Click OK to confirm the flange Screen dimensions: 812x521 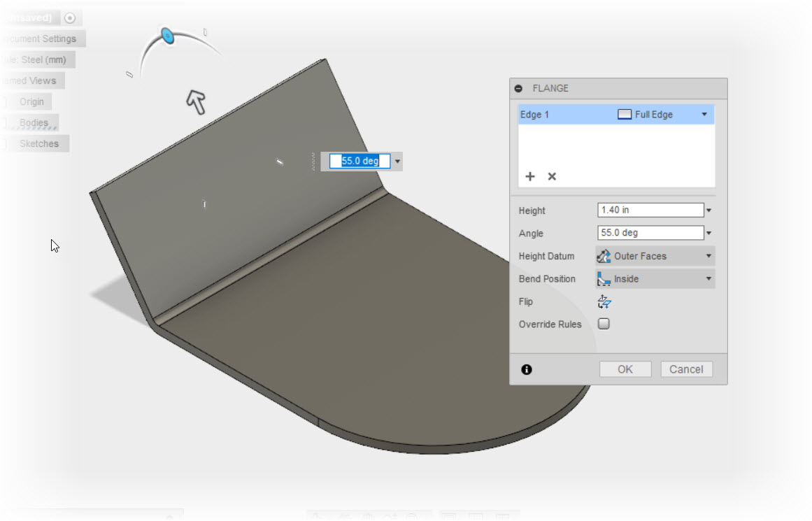[625, 369]
